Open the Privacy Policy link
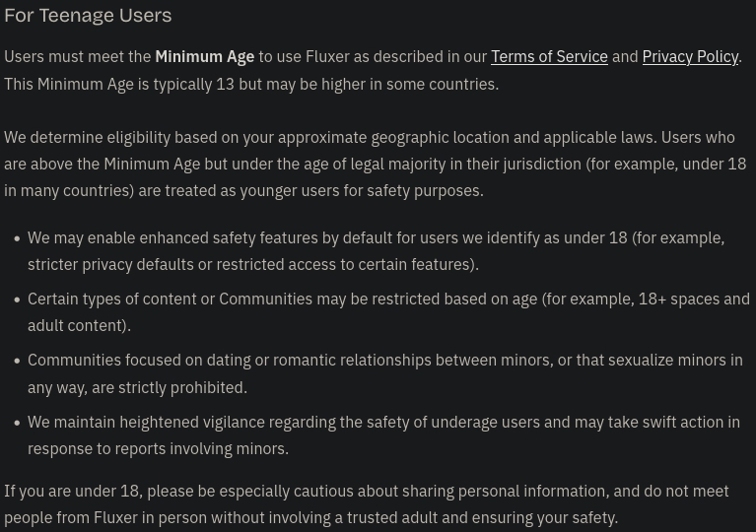The width and height of the screenshot is (756, 532). pyautogui.click(x=690, y=57)
